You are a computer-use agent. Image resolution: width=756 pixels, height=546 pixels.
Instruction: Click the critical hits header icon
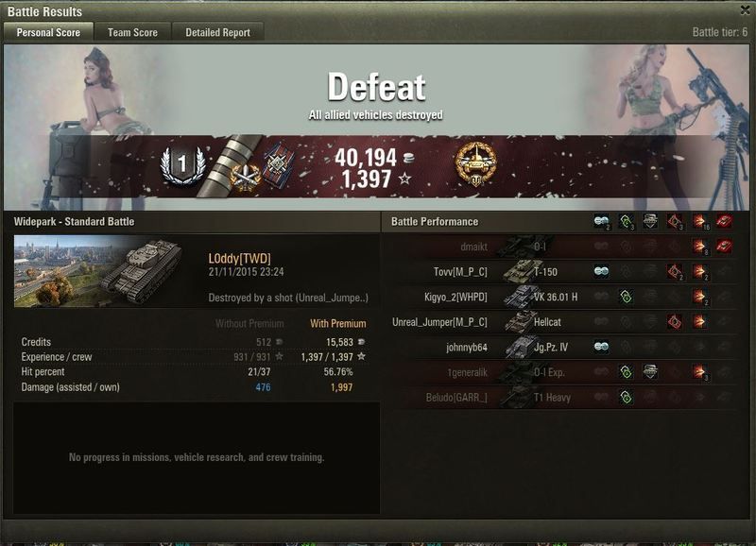[675, 221]
